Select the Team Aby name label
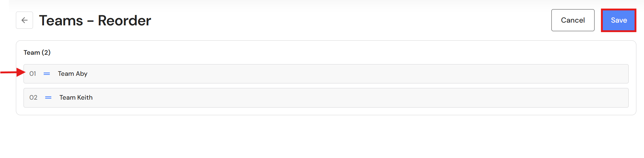Viewport: 644px width, 158px height. [x=73, y=74]
